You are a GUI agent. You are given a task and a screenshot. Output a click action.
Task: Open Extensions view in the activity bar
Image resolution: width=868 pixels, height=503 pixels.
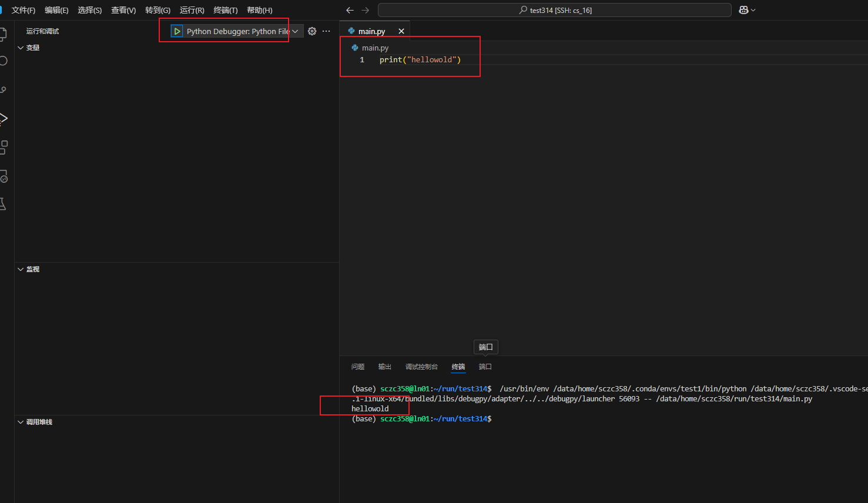pos(3,147)
